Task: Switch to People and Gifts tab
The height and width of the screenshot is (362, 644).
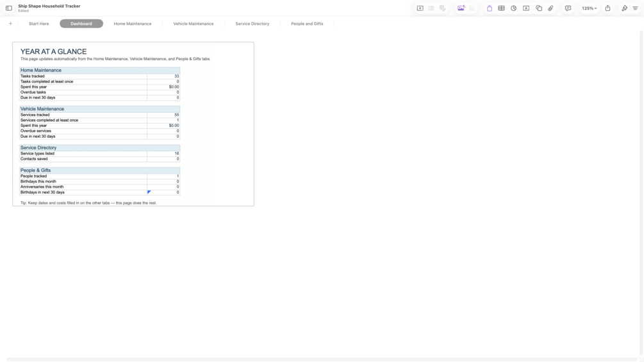Action: tap(307, 24)
